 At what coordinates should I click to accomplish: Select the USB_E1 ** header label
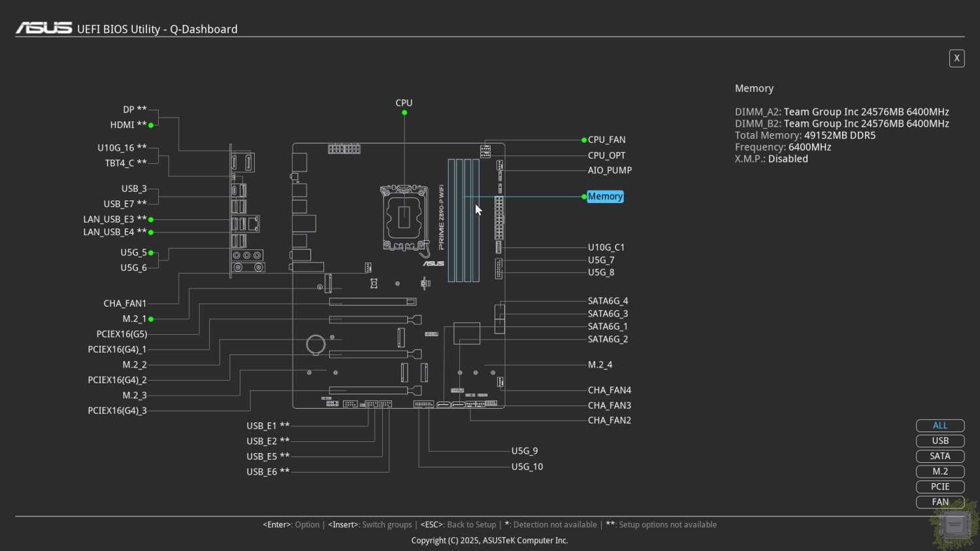[268, 426]
